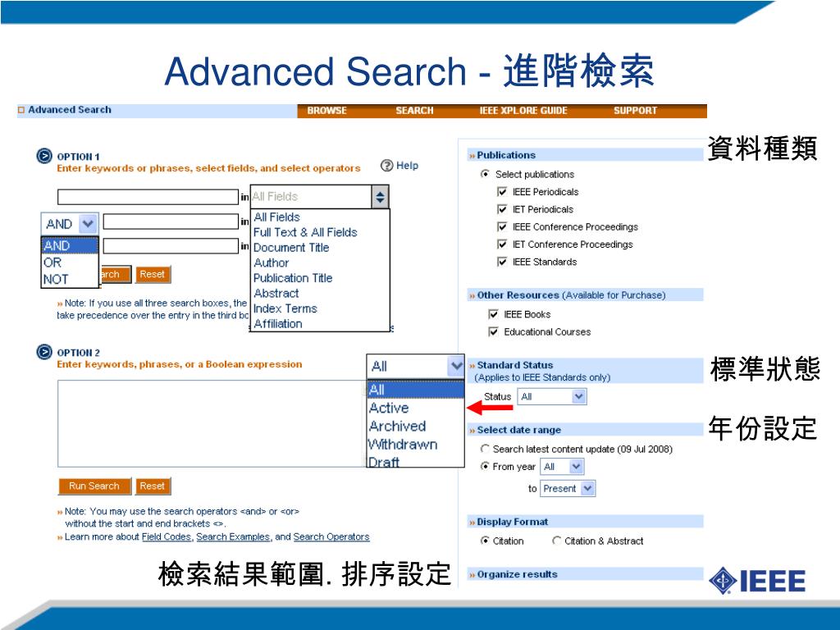Click the second keyword input box
The width and height of the screenshot is (840, 630).
[x=171, y=221]
